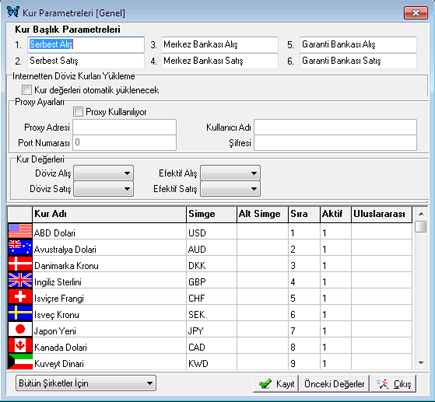Screen dimensions: 435x402
Task: Click the Isviçre Frangi flag icon
Action: [x=20, y=297]
